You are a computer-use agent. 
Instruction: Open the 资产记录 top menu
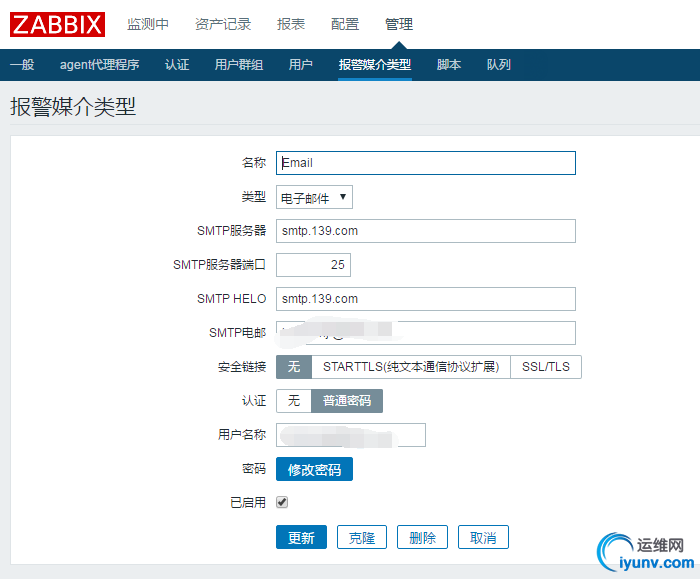coord(223,24)
